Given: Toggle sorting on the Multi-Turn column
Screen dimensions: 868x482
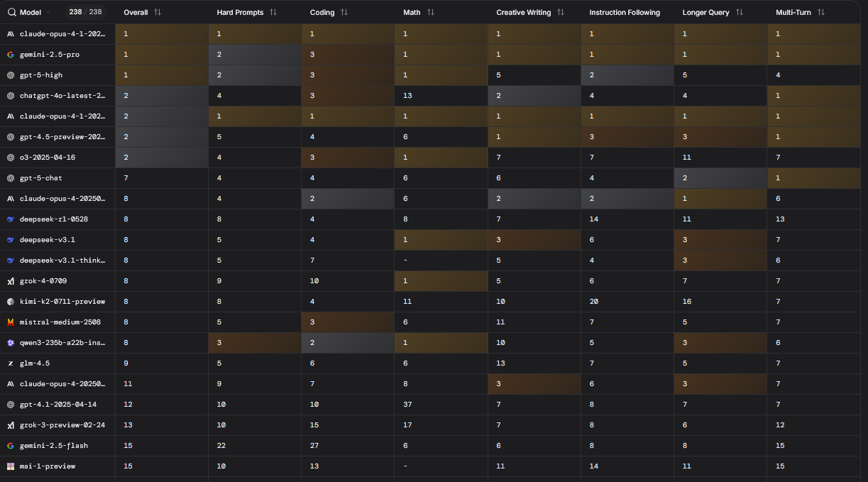Looking at the screenshot, I should [822, 11].
